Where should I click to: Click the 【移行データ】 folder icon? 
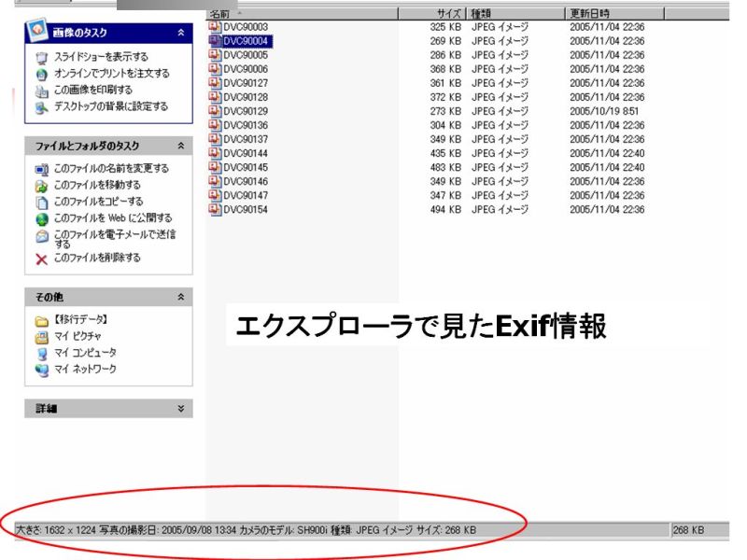tap(42, 321)
